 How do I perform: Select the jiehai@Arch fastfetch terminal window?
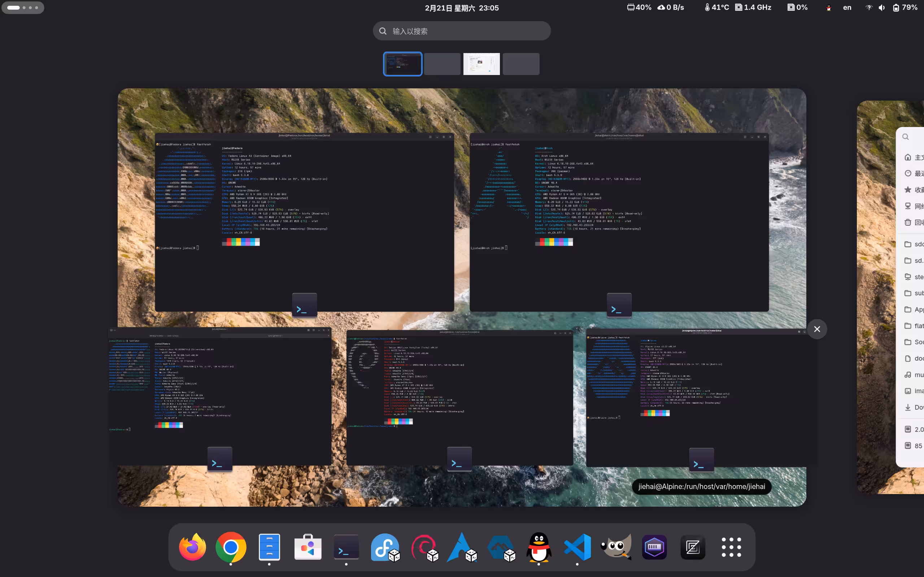coord(619,221)
